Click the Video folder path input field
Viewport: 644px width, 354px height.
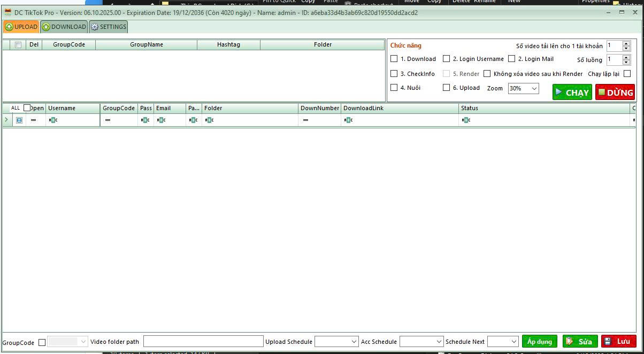point(203,342)
